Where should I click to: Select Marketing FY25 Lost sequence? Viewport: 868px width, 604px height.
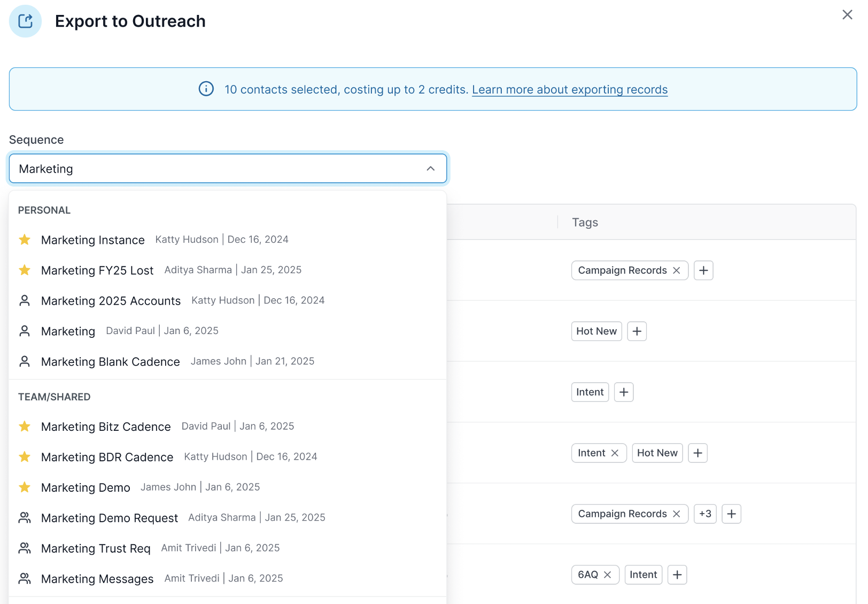pyautogui.click(x=228, y=270)
